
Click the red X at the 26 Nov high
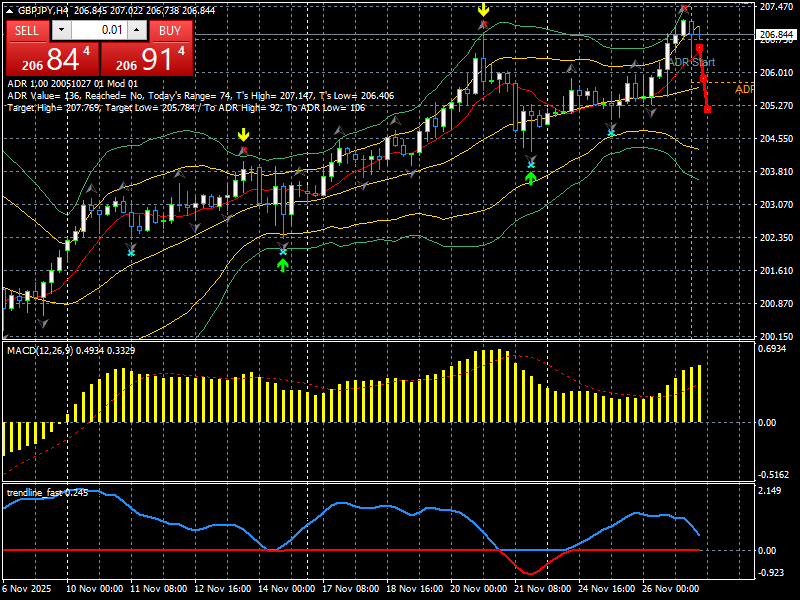[x=683, y=8]
